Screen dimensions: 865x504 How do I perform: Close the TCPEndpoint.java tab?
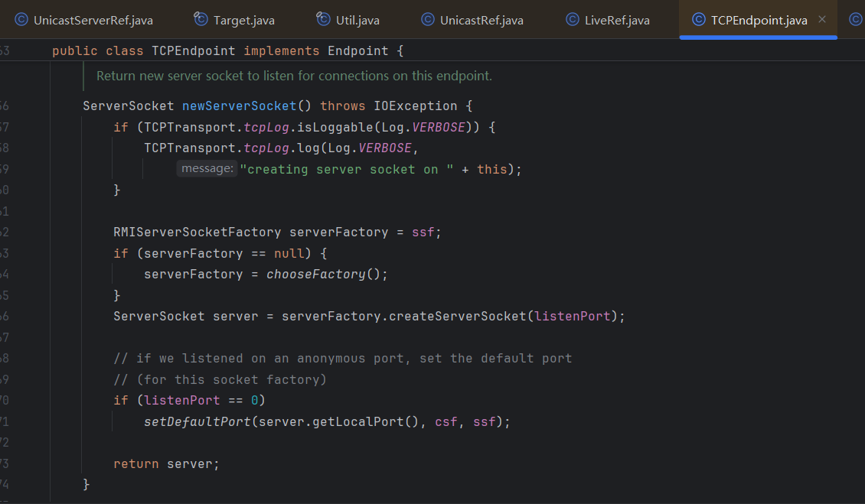tap(822, 20)
